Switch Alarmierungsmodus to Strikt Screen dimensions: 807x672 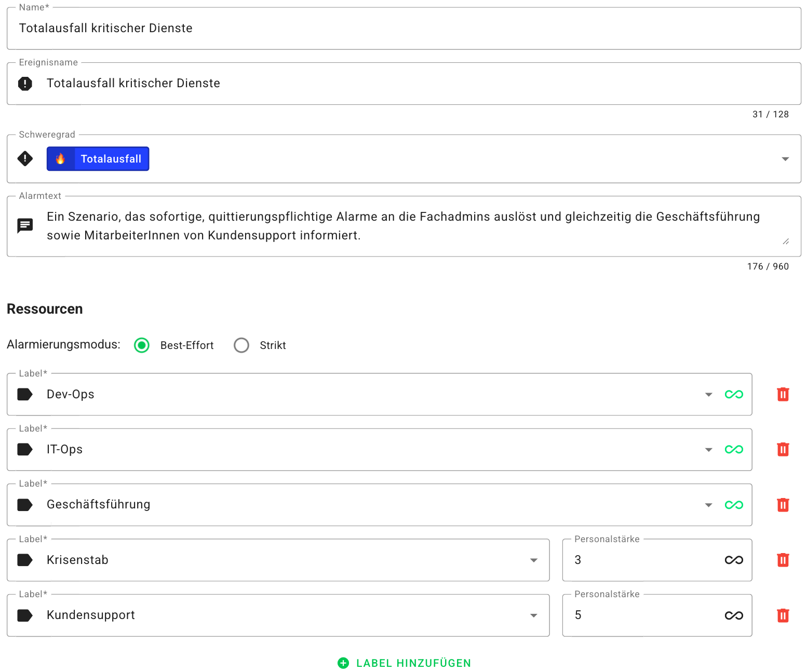coord(241,345)
